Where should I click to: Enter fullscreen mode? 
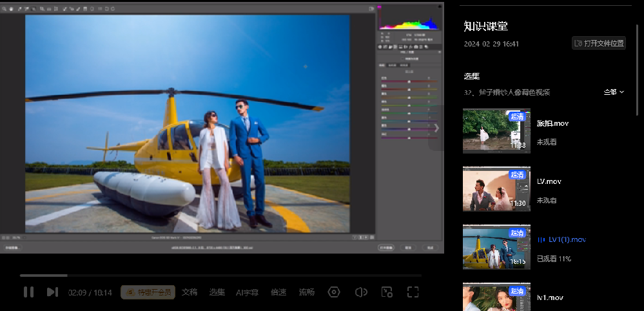413,292
